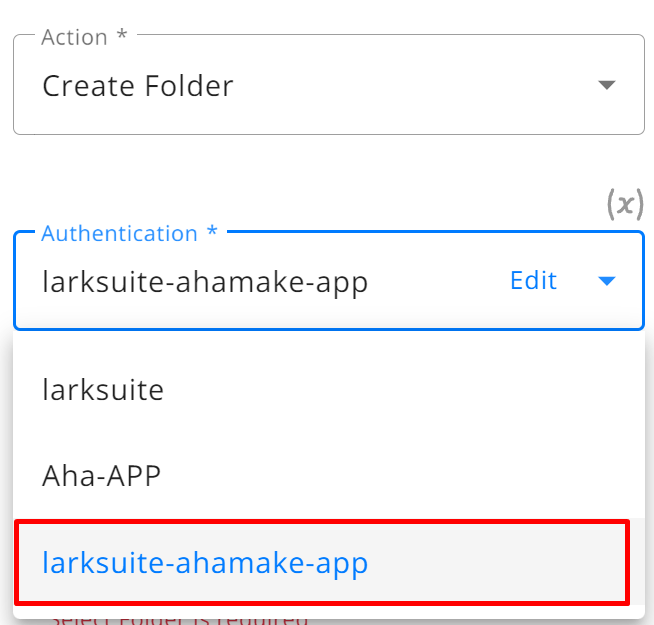Click the asterisk beside Authentication

[x=212, y=231]
